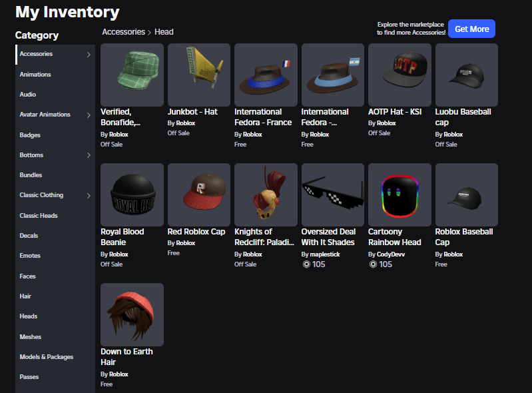Image resolution: width=532 pixels, height=393 pixels.
Task: Click the Bottoms category label
Action: (x=31, y=155)
